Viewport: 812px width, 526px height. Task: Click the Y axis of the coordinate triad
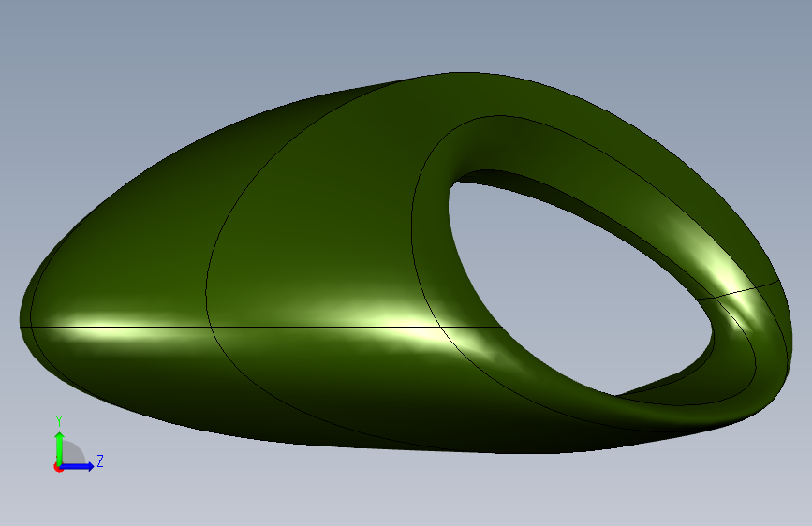[60, 448]
